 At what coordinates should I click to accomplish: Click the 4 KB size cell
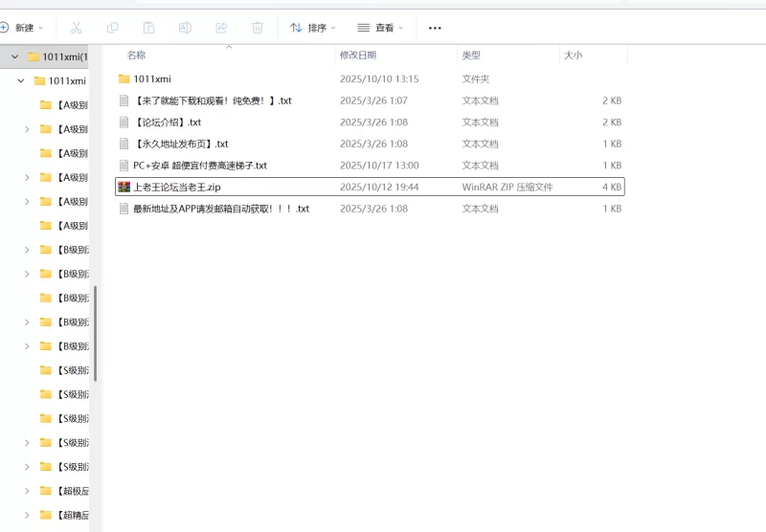[x=612, y=187]
